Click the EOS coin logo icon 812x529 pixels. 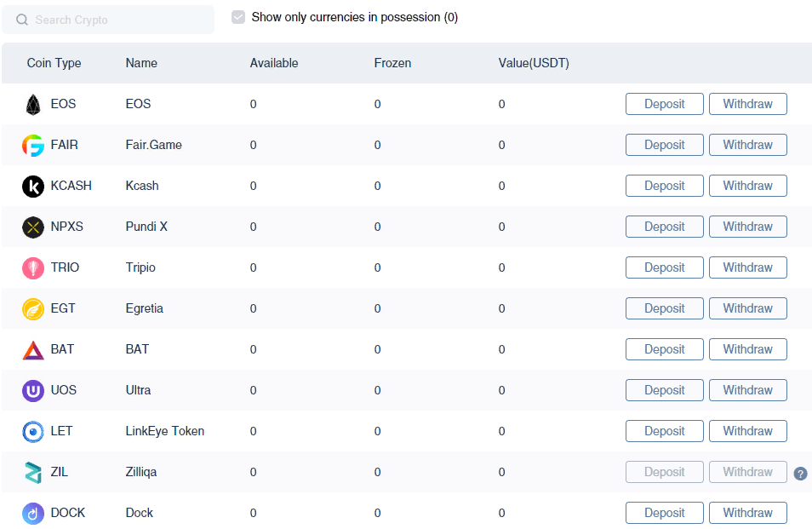tap(33, 104)
